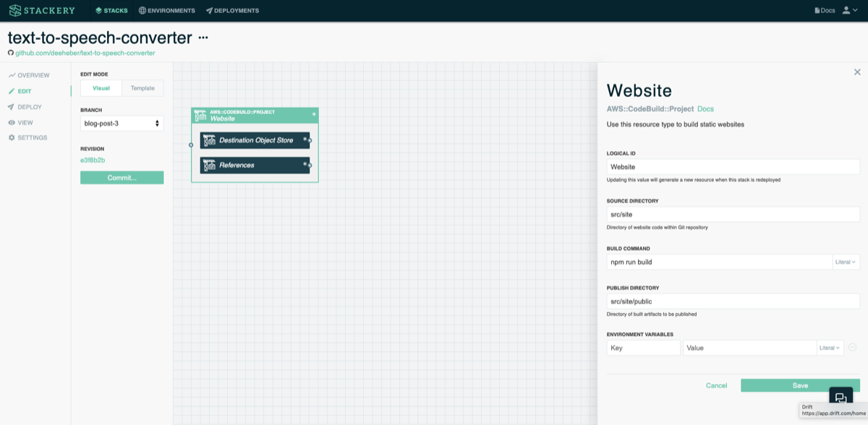
Task: Click the Deployments icon in top nav
Action: click(x=210, y=10)
